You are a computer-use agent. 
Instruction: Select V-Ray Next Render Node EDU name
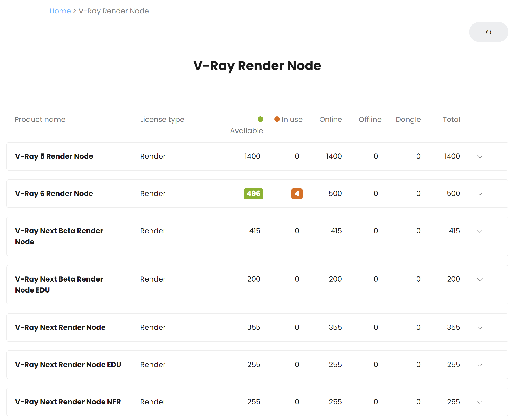tap(68, 365)
